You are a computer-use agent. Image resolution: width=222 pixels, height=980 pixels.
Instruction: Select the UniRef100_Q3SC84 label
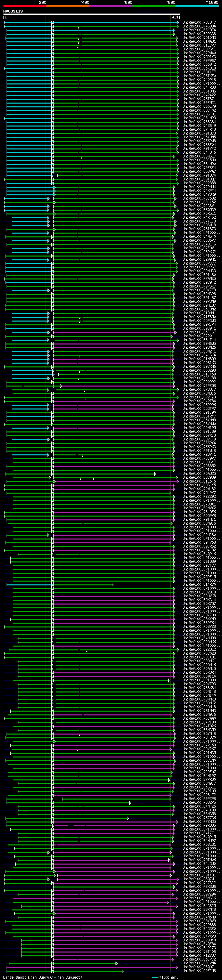(x=199, y=122)
